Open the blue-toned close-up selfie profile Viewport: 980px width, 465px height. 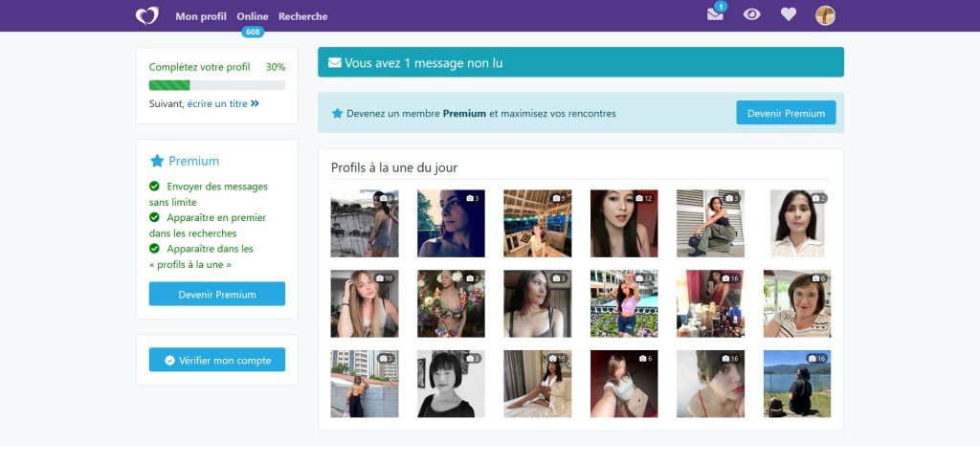pos(451,224)
